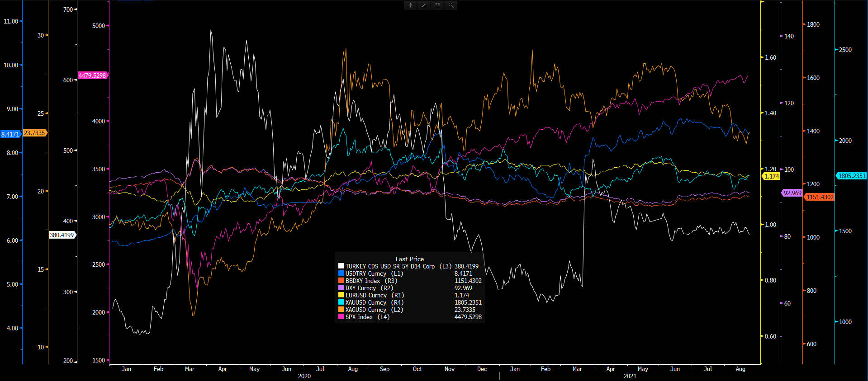
Task: Click the 2021 year label on time axis
Action: pyautogui.click(x=630, y=376)
